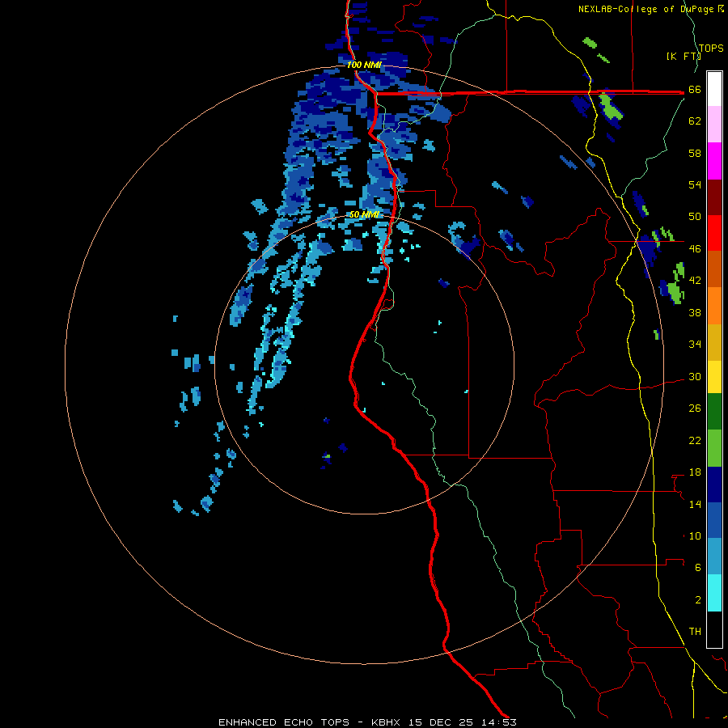Click the '15 DEC 25' date text

coord(441,722)
